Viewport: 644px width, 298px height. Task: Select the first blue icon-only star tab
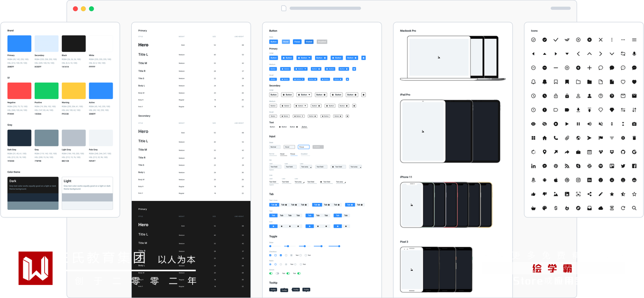pos(274,226)
